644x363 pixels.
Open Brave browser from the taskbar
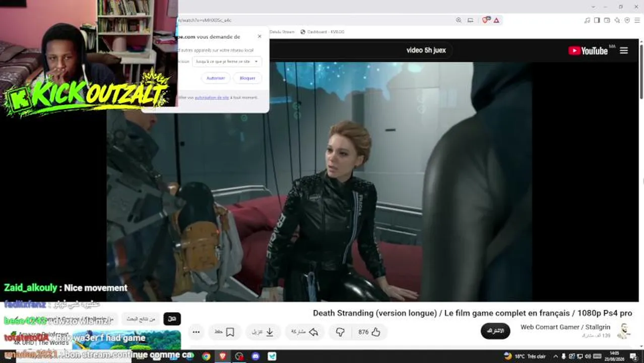[223, 356]
